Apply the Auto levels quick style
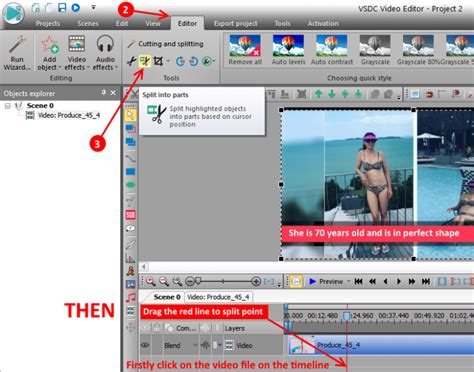The height and width of the screenshot is (372, 474). coord(288,50)
